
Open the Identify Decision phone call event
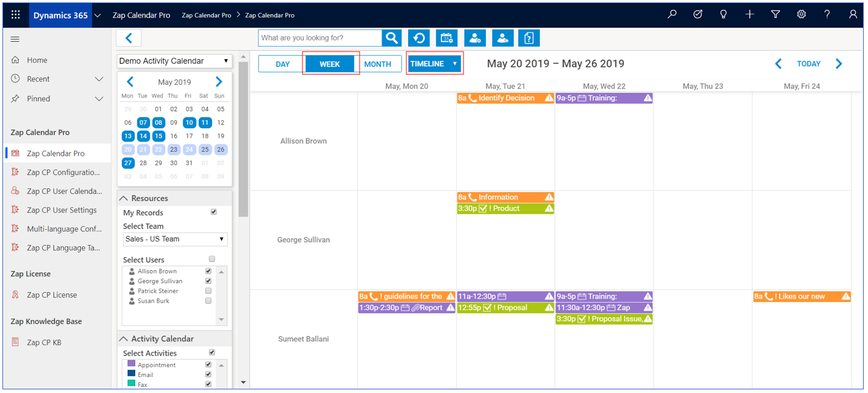tap(505, 98)
